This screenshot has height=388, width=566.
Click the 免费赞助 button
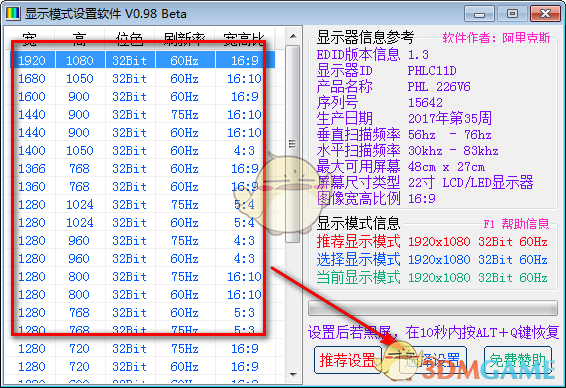tap(518, 360)
